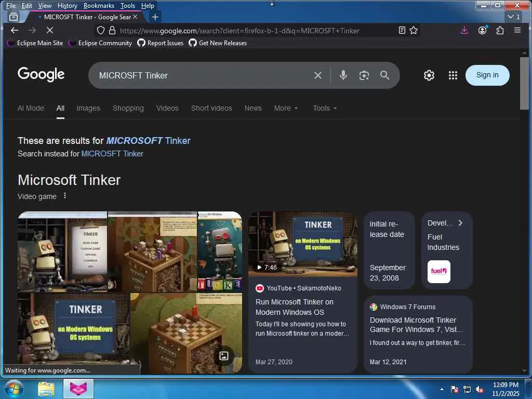This screenshot has width=532, height=399.
Task: Open Get New Releases bookmark
Action: pyautogui.click(x=218, y=43)
